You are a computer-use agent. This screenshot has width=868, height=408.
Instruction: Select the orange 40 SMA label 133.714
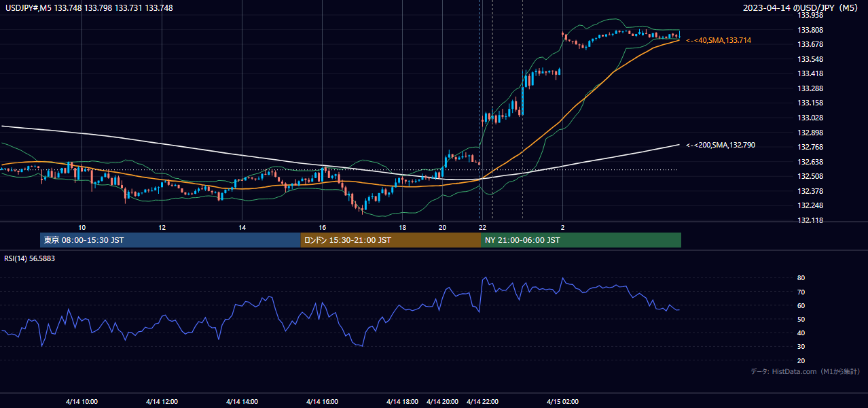[x=719, y=41]
